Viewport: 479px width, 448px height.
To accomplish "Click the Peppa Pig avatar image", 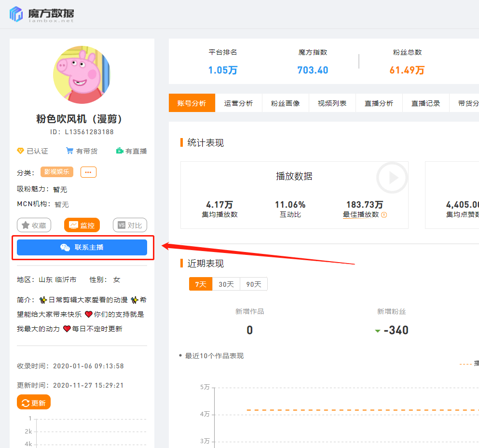I will (82, 75).
